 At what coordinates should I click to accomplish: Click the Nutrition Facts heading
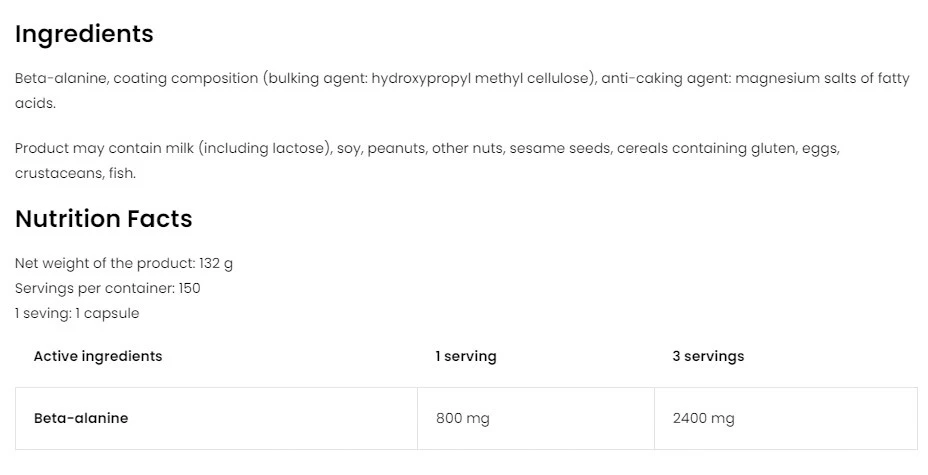(x=103, y=219)
